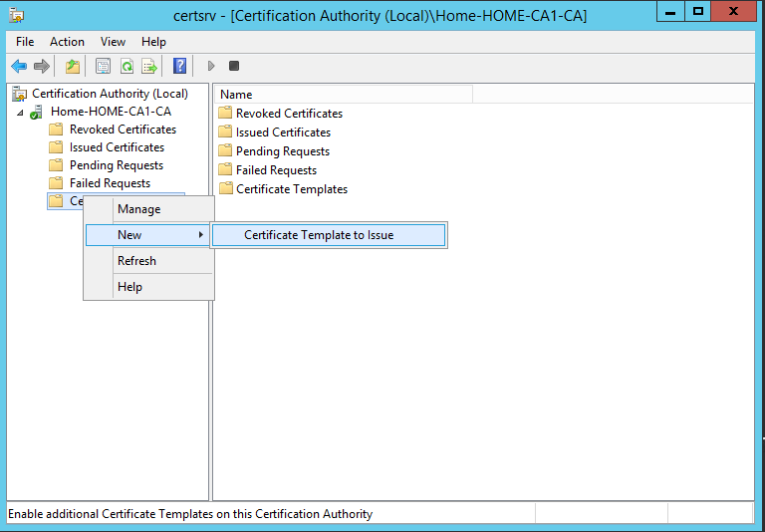Image resolution: width=765 pixels, height=532 pixels.
Task: Open the View menu
Action: point(113,42)
